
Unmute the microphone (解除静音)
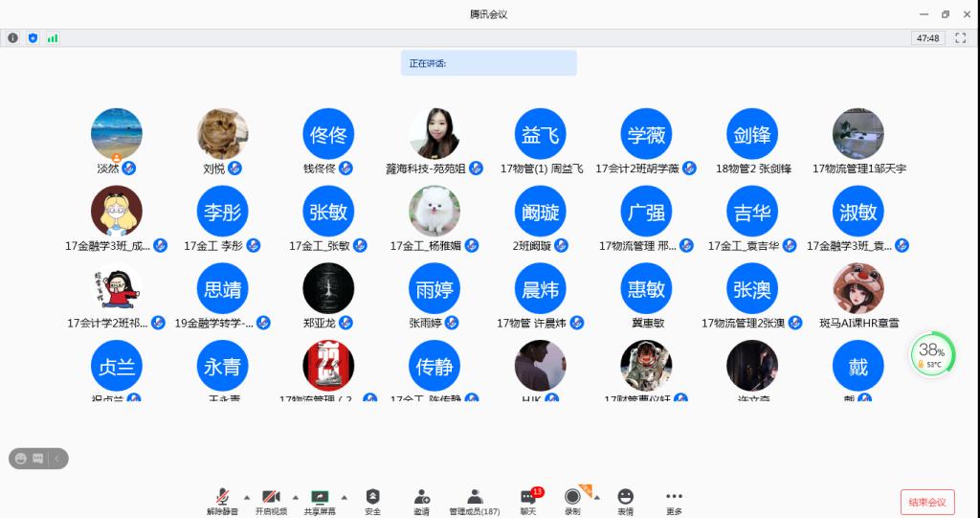(222, 500)
